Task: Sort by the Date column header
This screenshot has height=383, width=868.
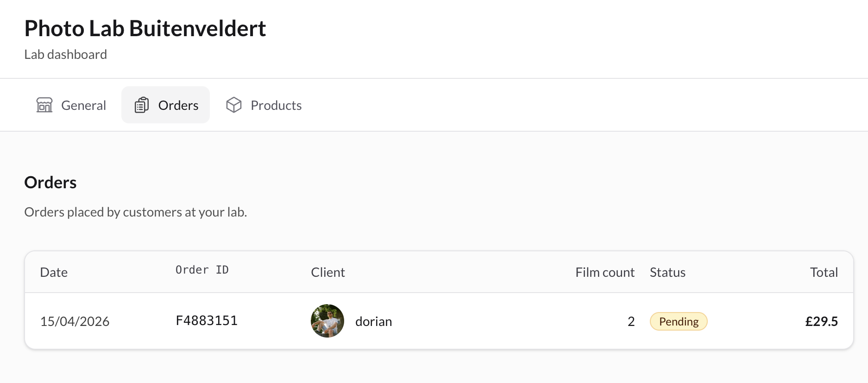Action: tap(54, 272)
